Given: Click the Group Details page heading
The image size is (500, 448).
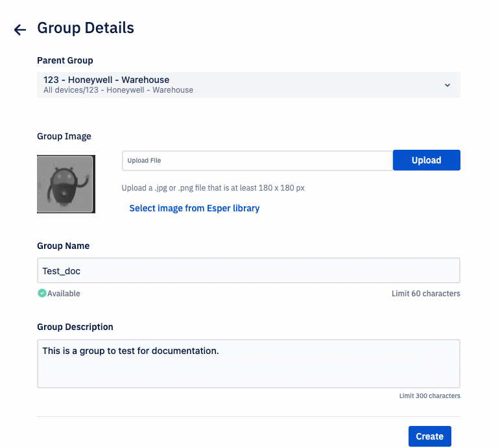Looking at the screenshot, I should 86,28.
